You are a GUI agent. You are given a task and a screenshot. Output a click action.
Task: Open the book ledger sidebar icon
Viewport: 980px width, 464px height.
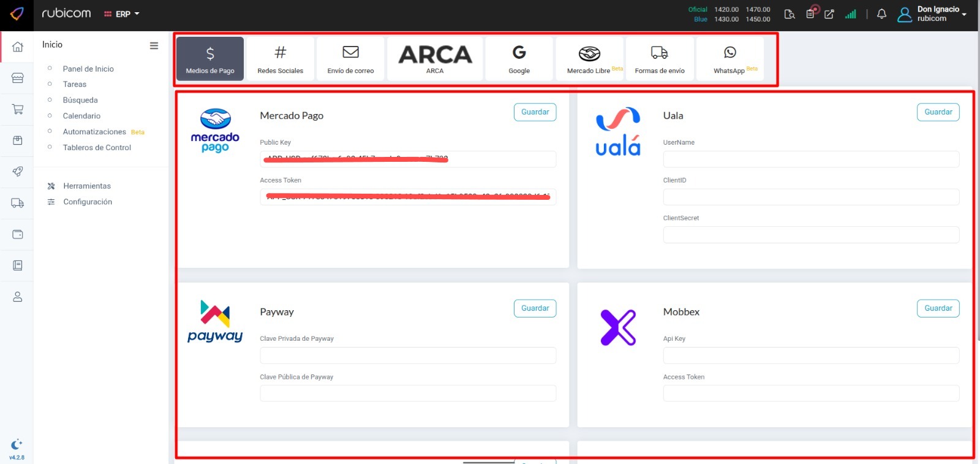click(18, 265)
